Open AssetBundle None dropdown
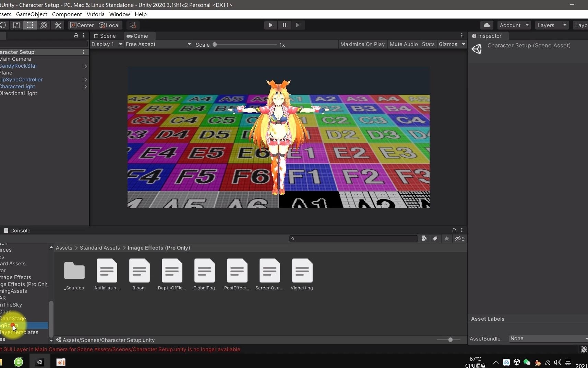Screen dimensions: 588x368 548,338
